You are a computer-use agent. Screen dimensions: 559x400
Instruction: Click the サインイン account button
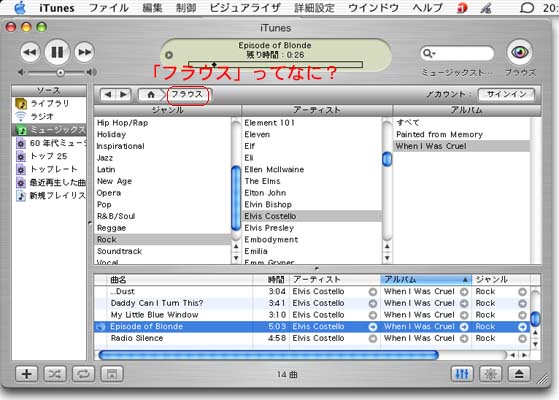[x=506, y=94]
